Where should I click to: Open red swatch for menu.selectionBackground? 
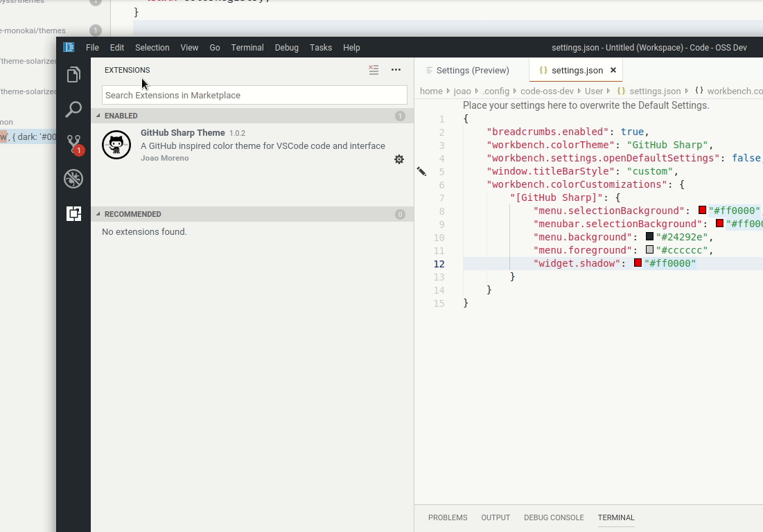pos(702,210)
